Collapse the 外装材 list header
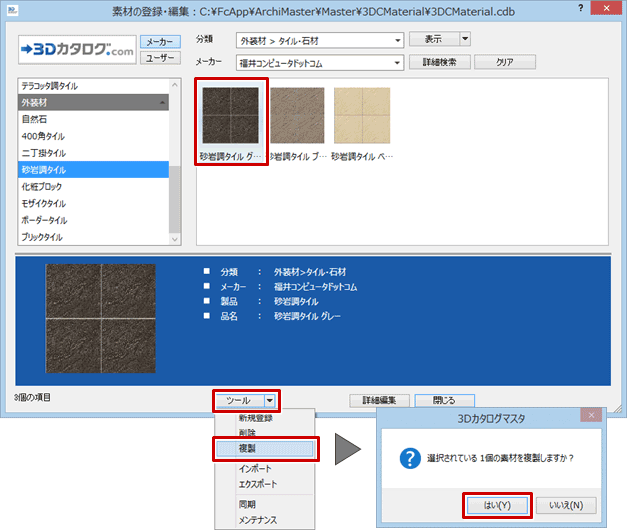Screen dimensions: 627x530 point(161,102)
